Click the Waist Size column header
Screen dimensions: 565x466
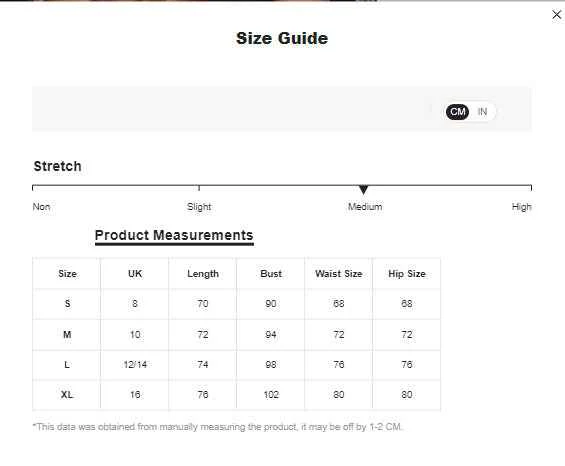tap(338, 274)
